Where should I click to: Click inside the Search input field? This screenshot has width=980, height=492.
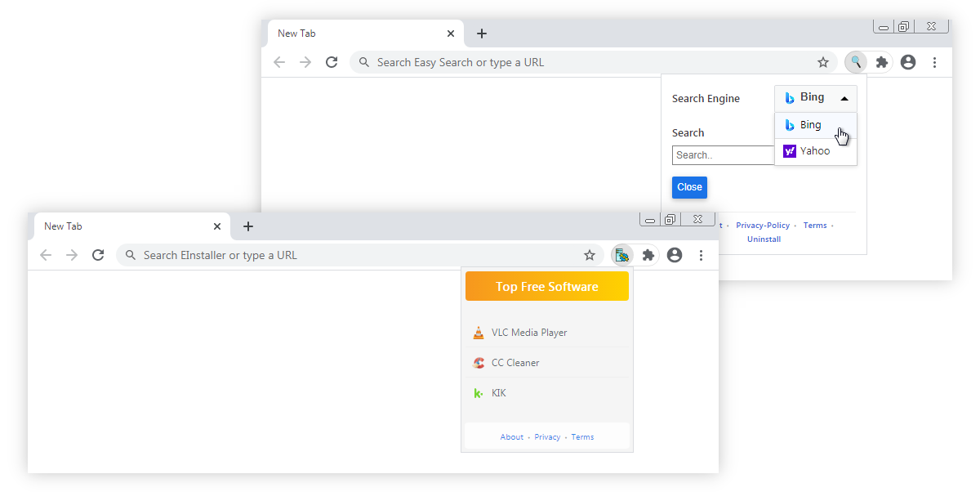pyautogui.click(x=723, y=154)
